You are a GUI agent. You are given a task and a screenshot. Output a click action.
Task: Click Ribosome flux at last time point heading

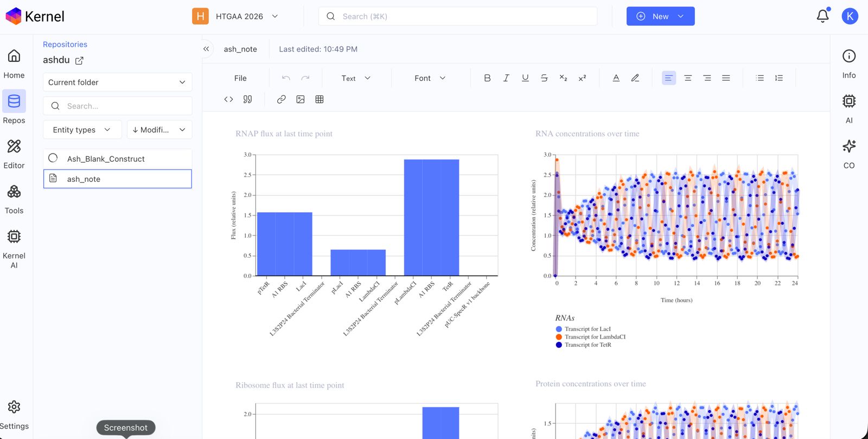point(290,385)
